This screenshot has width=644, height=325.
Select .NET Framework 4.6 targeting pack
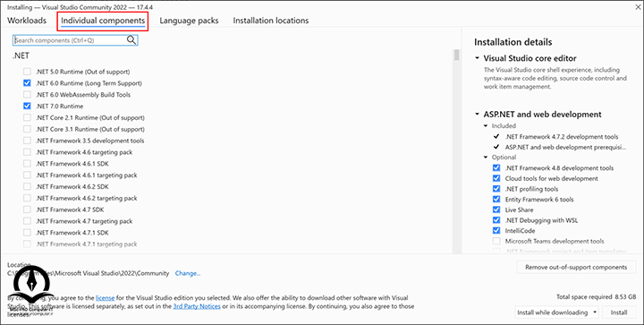click(x=27, y=152)
